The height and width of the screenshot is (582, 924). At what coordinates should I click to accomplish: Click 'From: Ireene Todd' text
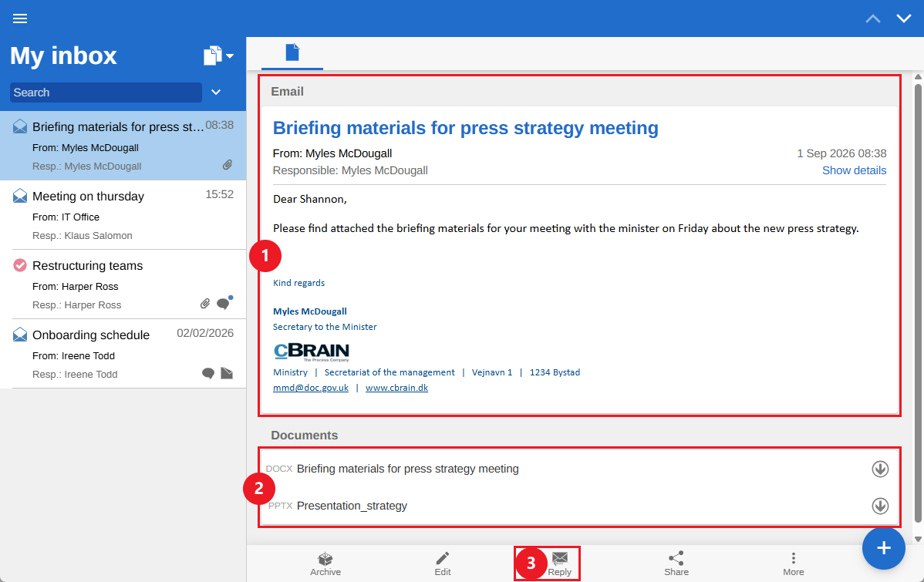click(x=74, y=356)
